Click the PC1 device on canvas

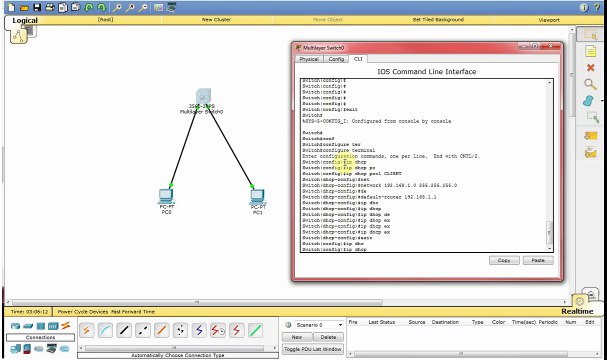257,196
